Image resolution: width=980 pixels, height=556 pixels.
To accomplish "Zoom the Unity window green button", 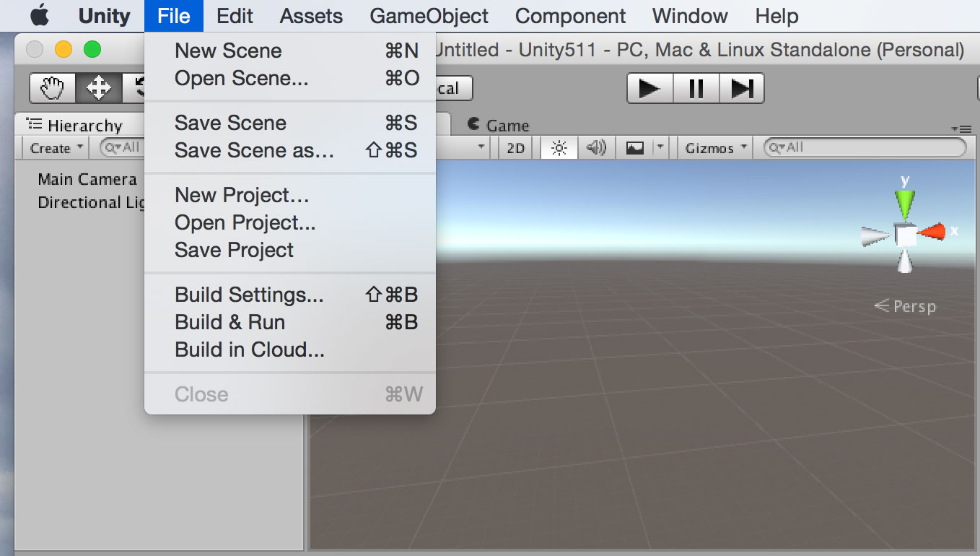I will 92,50.
